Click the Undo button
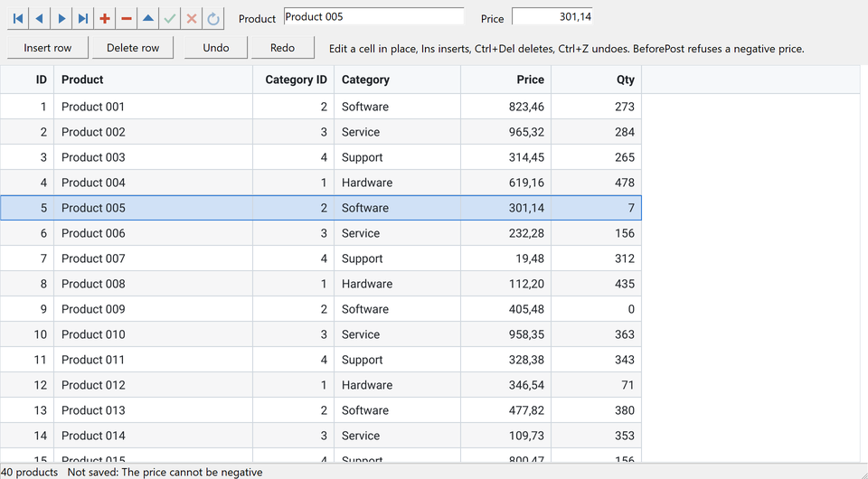The width and height of the screenshot is (868, 479). pos(216,48)
